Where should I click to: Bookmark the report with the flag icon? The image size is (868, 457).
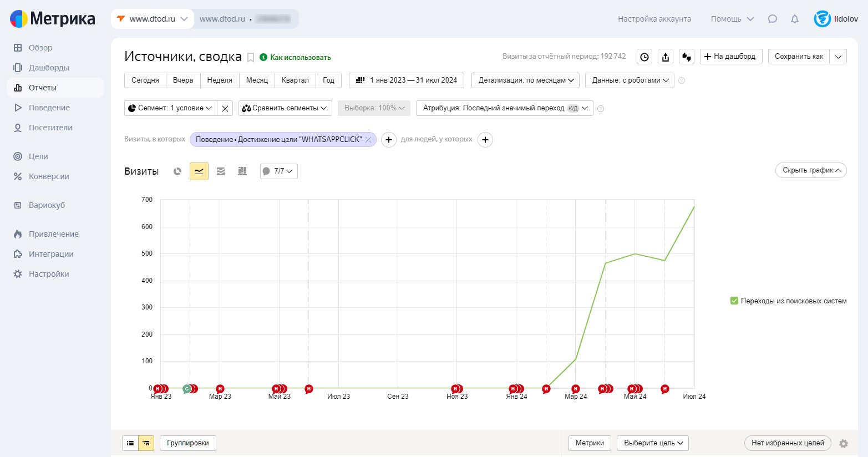251,57
